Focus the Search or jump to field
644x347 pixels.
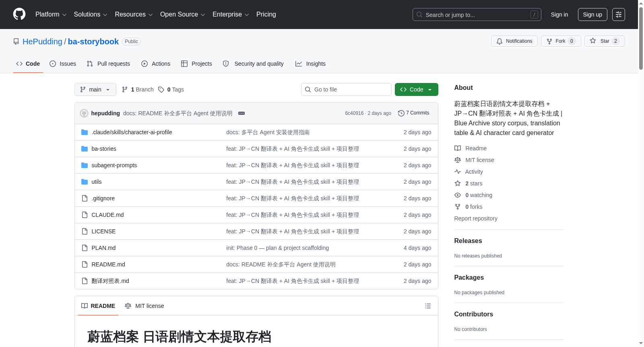477,15
